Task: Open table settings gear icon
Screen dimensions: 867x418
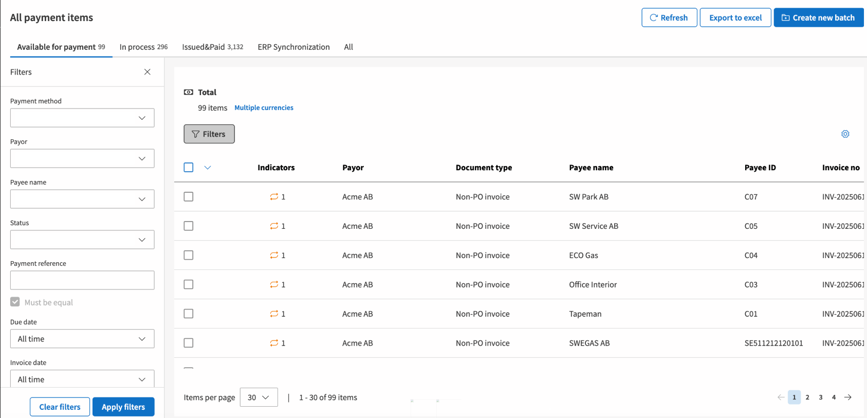Action: pos(845,134)
